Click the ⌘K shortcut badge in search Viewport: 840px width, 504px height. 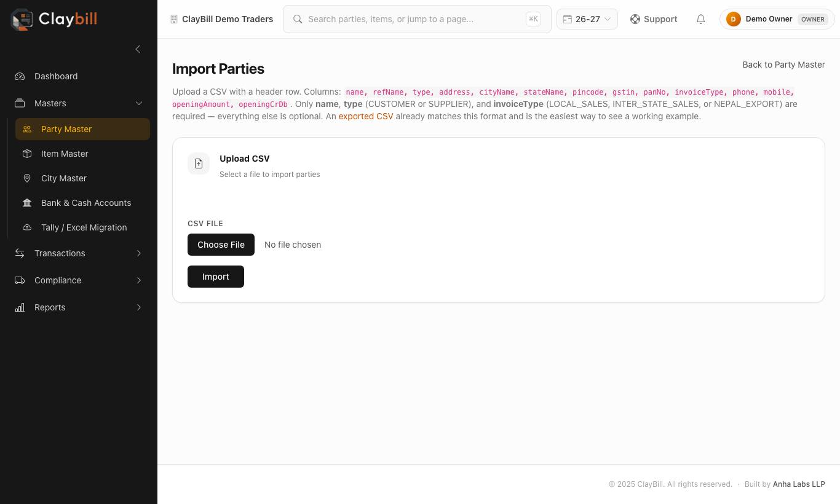coord(533,19)
